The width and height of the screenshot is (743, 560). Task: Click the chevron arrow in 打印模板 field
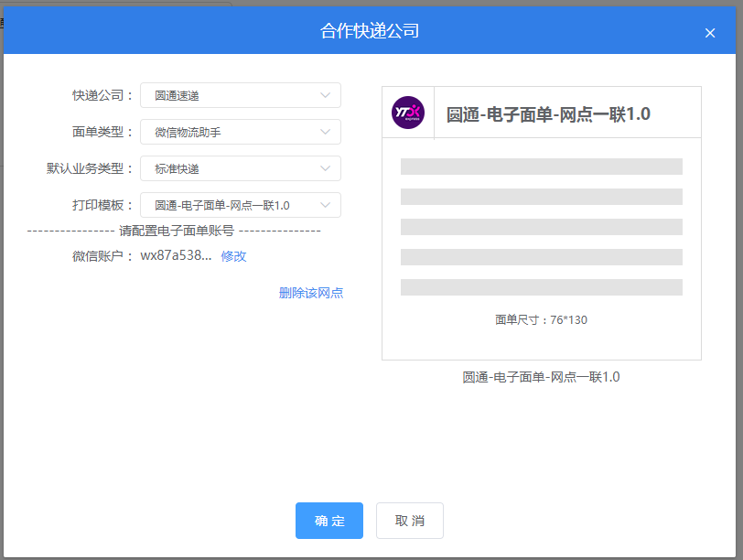326,205
